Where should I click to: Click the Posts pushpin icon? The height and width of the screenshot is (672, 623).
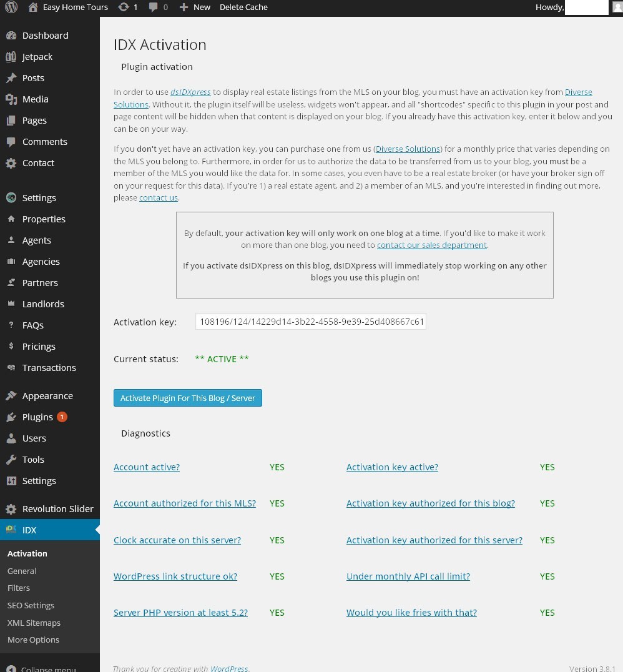11,78
